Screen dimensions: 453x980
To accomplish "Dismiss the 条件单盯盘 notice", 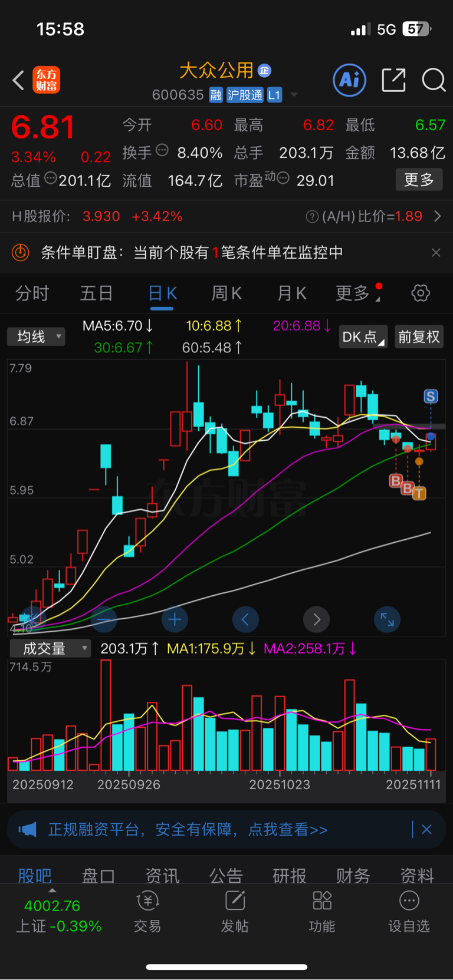I will point(436,253).
